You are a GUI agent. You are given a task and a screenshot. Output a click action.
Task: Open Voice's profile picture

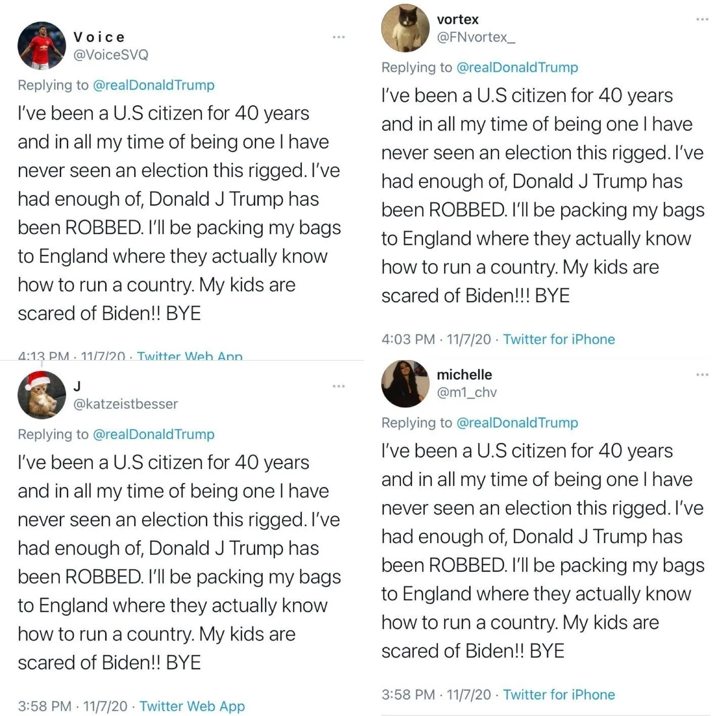click(x=41, y=46)
